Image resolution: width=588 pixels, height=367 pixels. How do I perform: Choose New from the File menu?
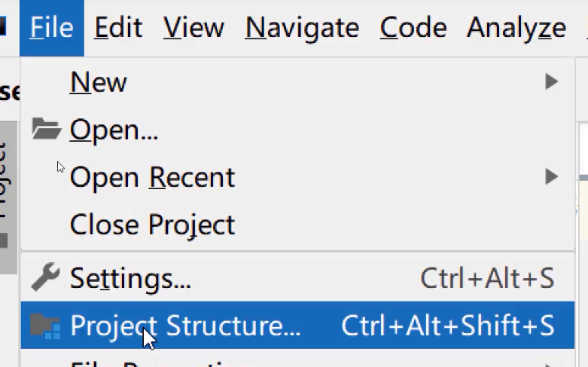coord(99,81)
